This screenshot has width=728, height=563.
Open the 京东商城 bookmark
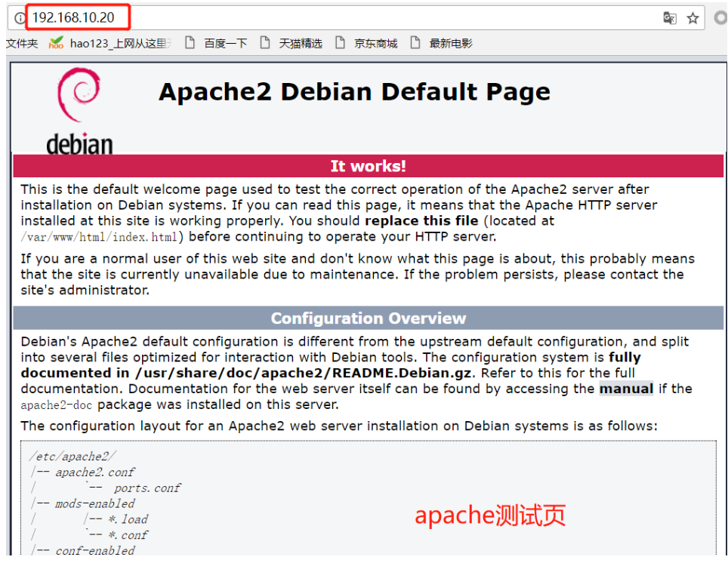pos(375,44)
